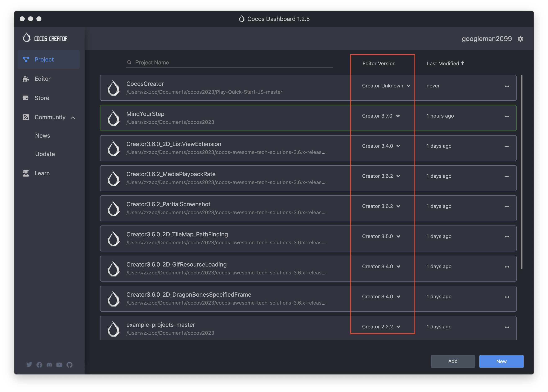Screen dimensions: 548x392
Task: Open more options for example-projects-master
Action: click(x=507, y=327)
